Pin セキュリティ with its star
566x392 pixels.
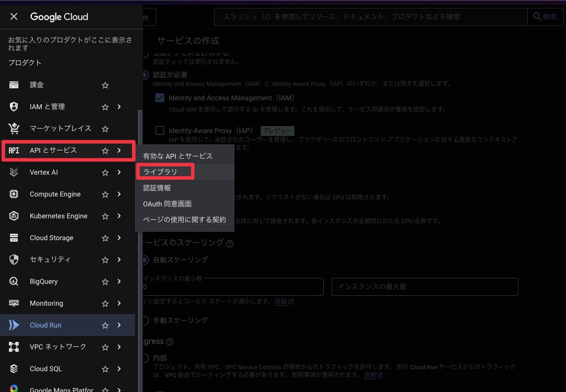tap(105, 260)
